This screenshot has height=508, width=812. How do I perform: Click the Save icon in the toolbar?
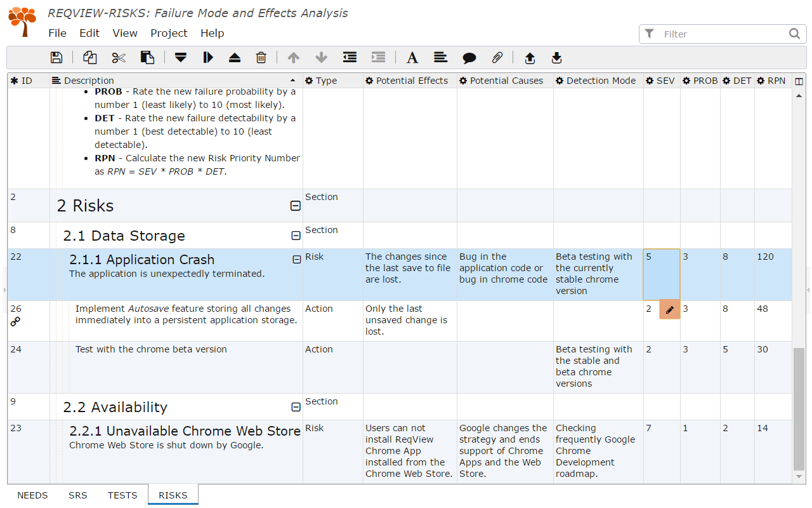point(56,58)
